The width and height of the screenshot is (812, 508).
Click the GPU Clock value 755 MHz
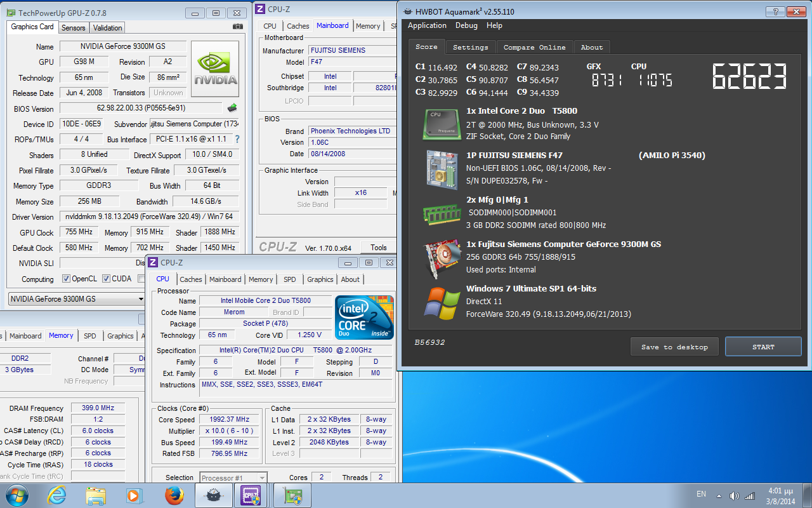[79, 232]
